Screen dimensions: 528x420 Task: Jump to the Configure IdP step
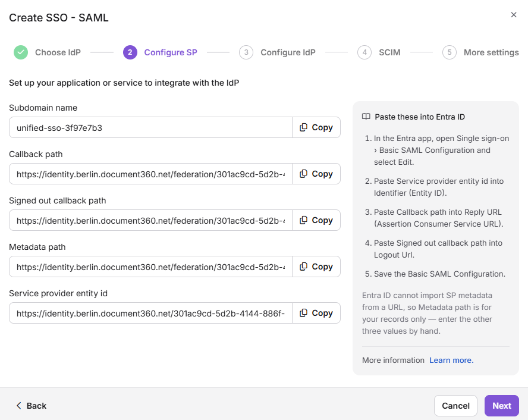(288, 52)
